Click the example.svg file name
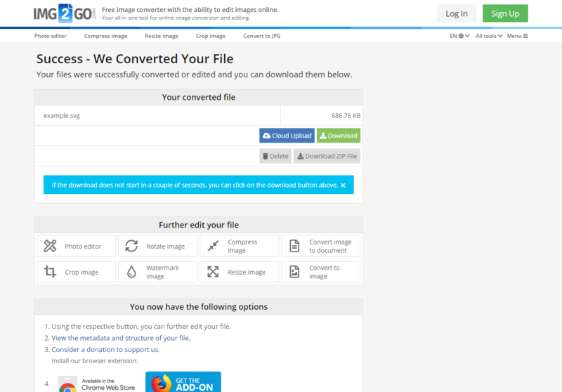 pyautogui.click(x=62, y=116)
